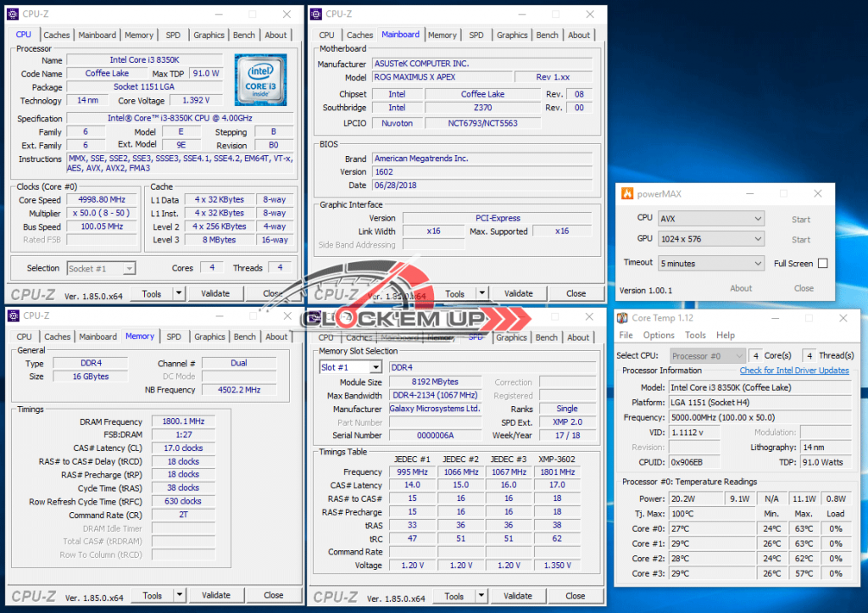868x613 pixels.
Task: Open the GPU resolution dropdown showing 1024 x 576
Action: pyautogui.click(x=711, y=239)
